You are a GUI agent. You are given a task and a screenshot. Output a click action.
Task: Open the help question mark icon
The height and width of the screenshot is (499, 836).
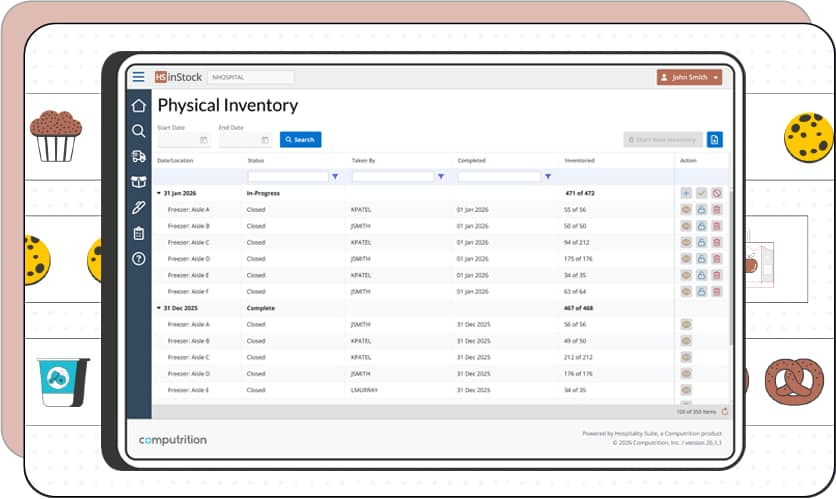click(138, 258)
